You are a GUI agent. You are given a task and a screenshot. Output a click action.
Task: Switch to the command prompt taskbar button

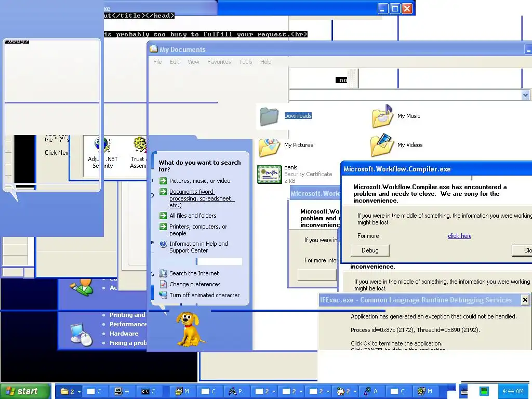click(149, 391)
